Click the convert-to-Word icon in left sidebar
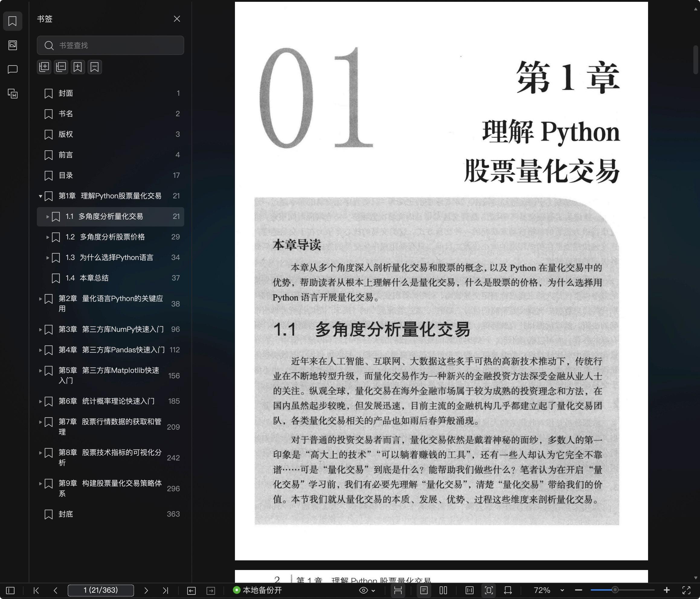This screenshot has height=599, width=700. (x=12, y=93)
